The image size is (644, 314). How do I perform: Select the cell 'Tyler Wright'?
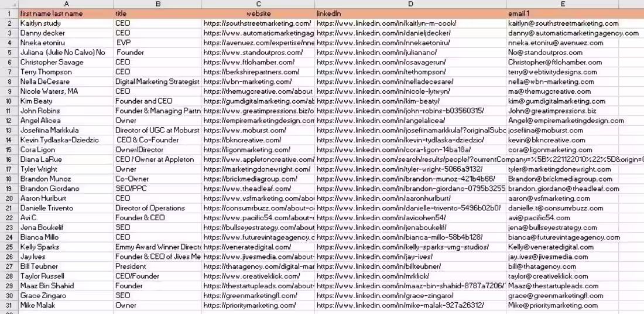[66, 169]
